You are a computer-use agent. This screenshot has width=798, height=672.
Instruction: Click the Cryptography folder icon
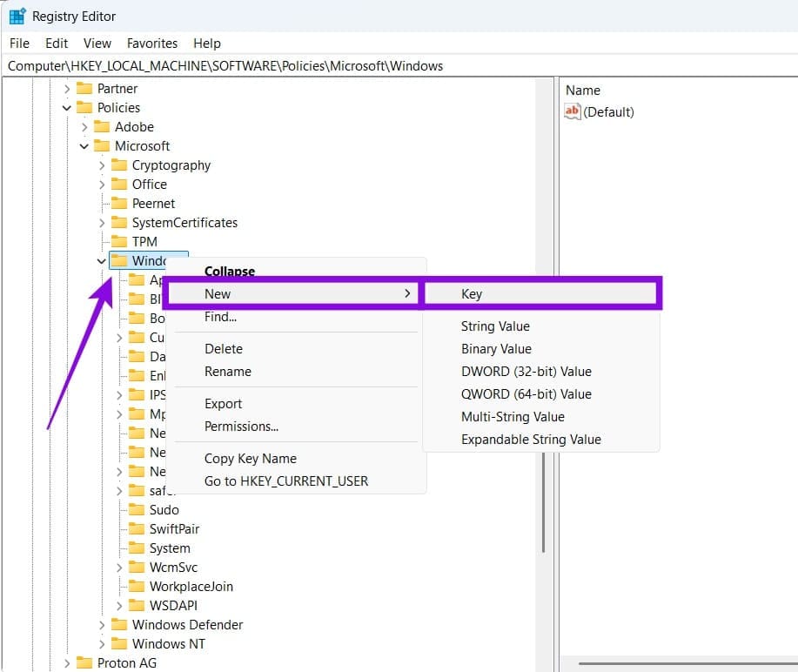(119, 165)
